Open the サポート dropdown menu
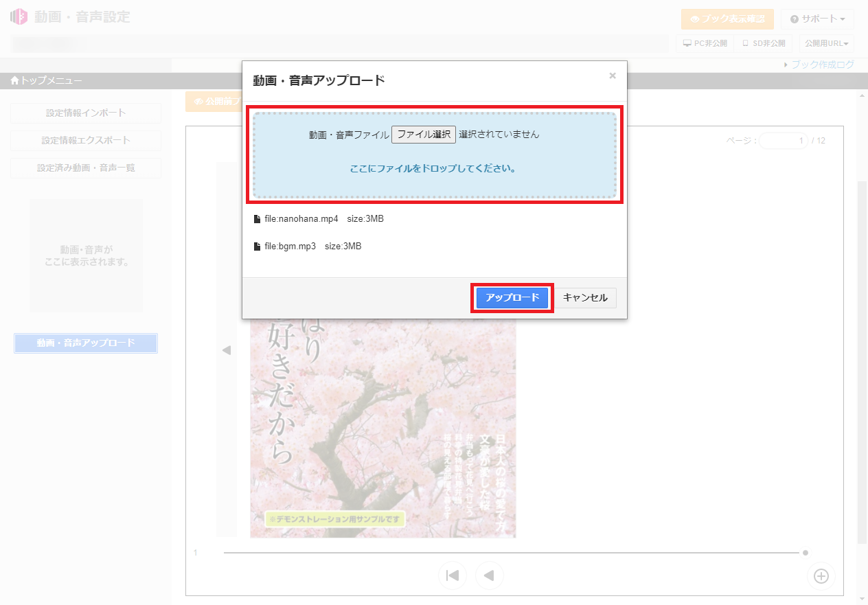This screenshot has height=605, width=868. pyautogui.click(x=817, y=19)
